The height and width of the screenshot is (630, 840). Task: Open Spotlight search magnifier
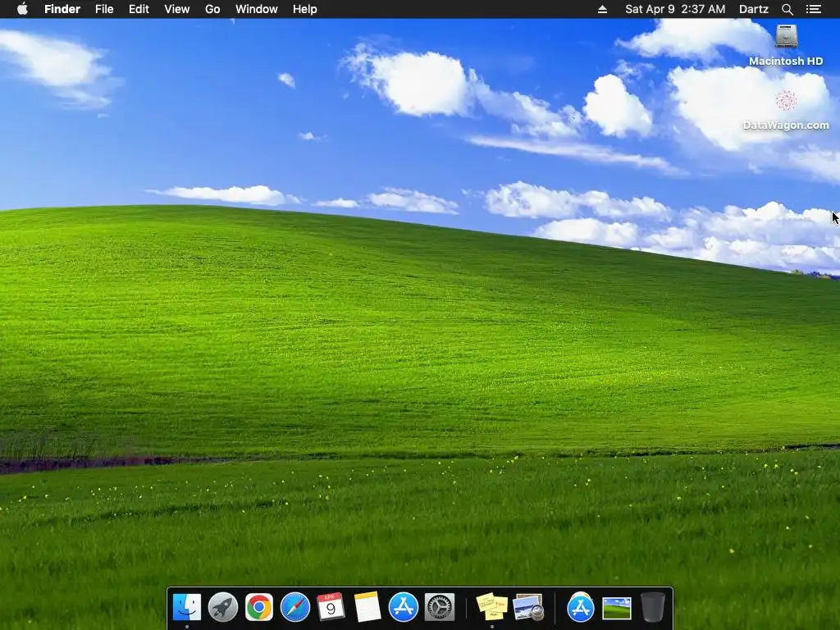point(787,9)
